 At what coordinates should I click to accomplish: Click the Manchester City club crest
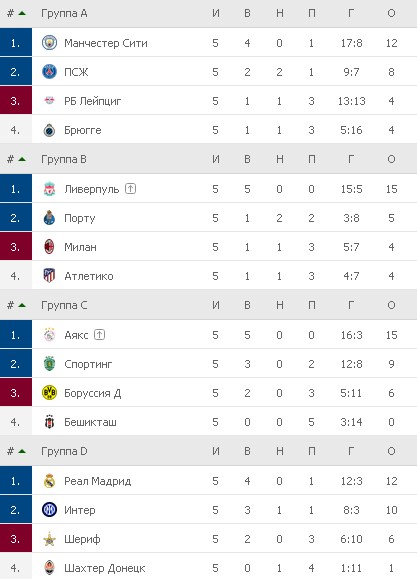[x=49, y=43]
